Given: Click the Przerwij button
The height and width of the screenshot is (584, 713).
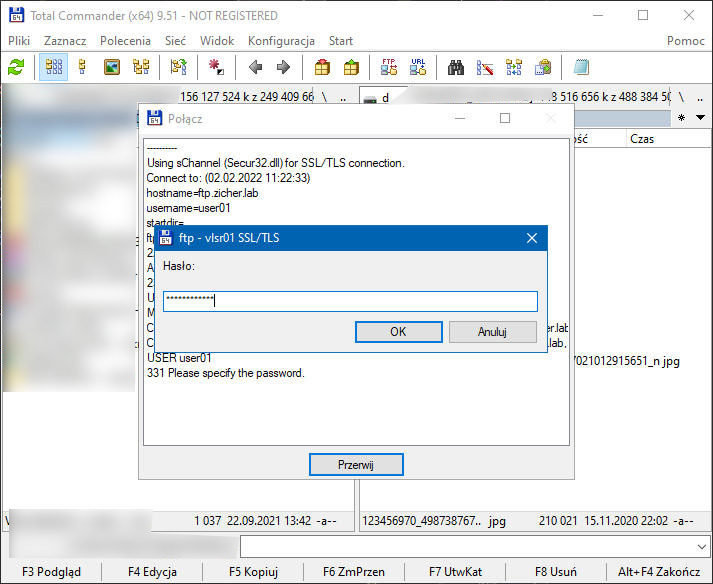Looking at the screenshot, I should click(x=356, y=464).
